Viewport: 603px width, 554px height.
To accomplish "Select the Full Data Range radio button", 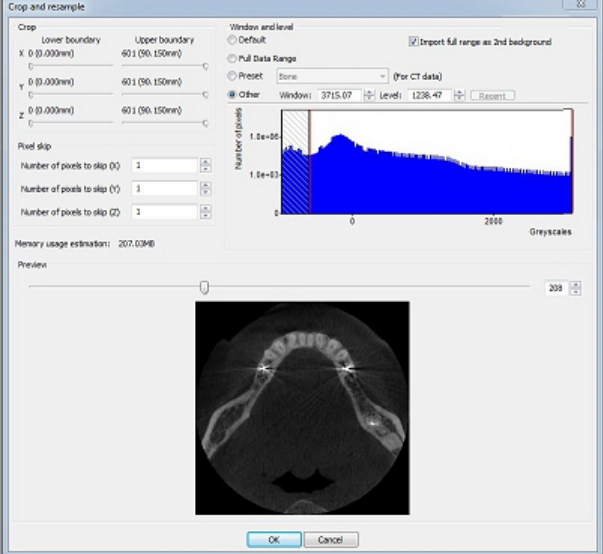I will (232, 58).
